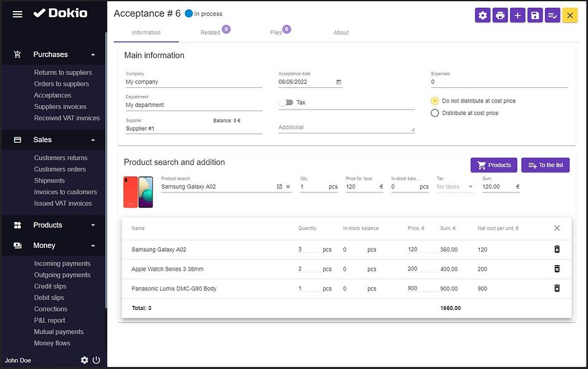
Task: Click the Samsung Galaxy A02 product thumbnail
Action: pos(138,192)
